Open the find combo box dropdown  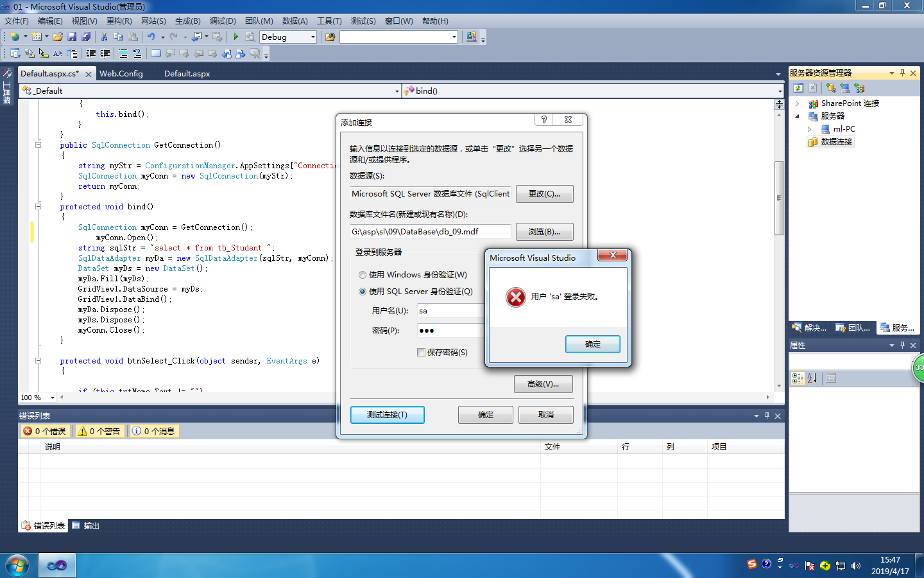454,37
